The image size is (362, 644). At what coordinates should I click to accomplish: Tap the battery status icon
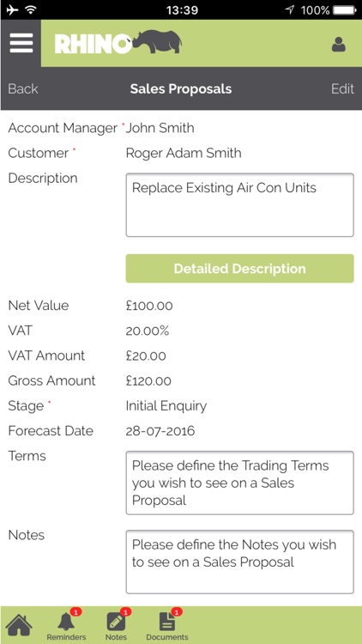coord(344,9)
